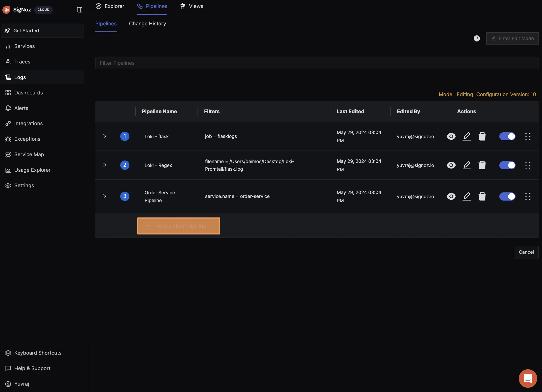Click the help question mark icon
The width and height of the screenshot is (542, 392).
coord(477,38)
